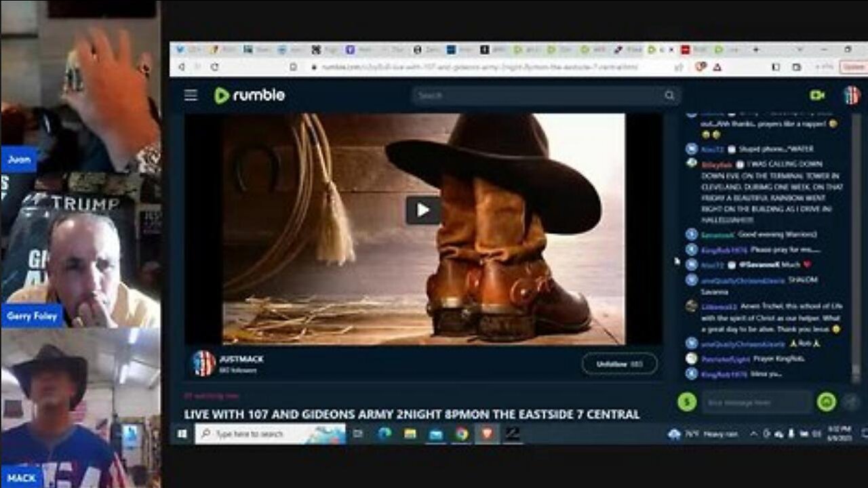Click the green emoji button beside chat input
Screen dimensions: 868x488
(x=826, y=402)
